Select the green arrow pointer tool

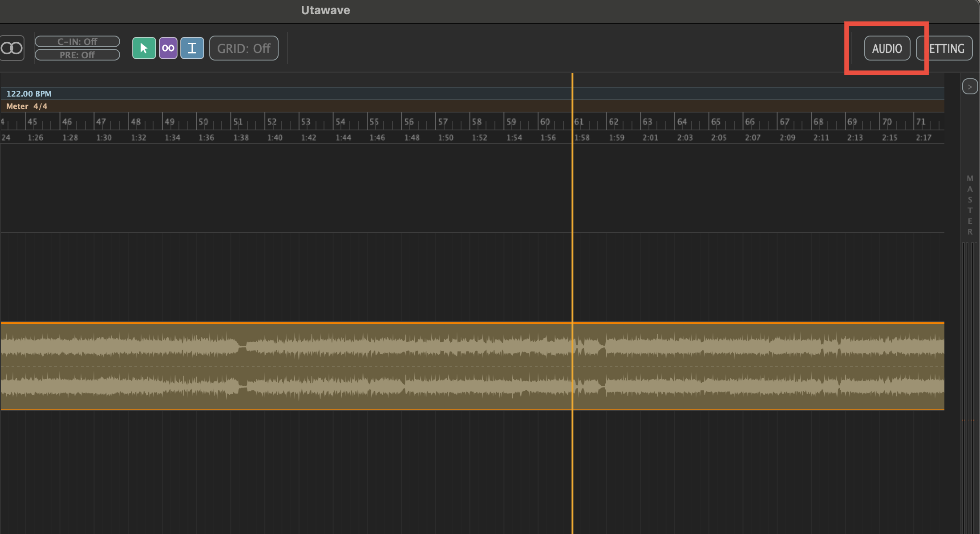click(x=144, y=48)
